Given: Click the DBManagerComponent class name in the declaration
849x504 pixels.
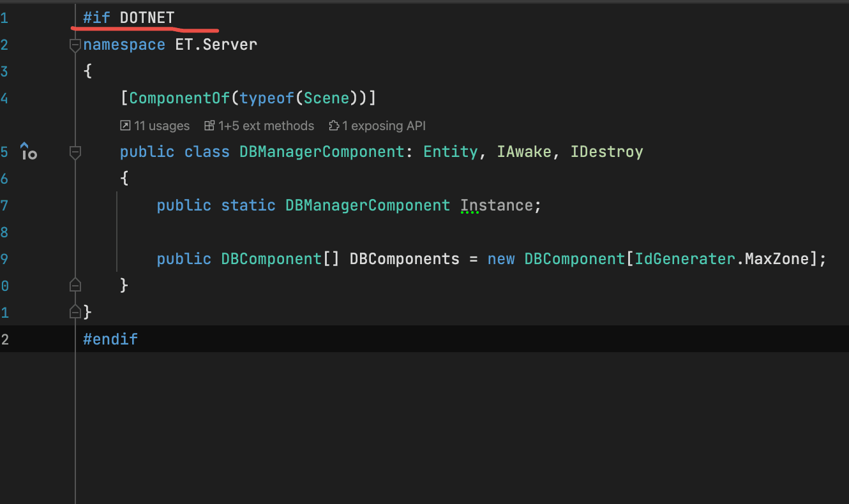Looking at the screenshot, I should click(x=322, y=152).
